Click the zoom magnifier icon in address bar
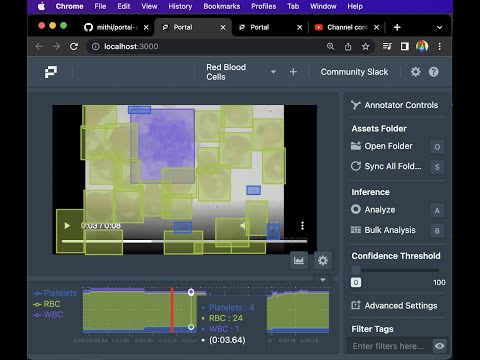 [x=330, y=46]
